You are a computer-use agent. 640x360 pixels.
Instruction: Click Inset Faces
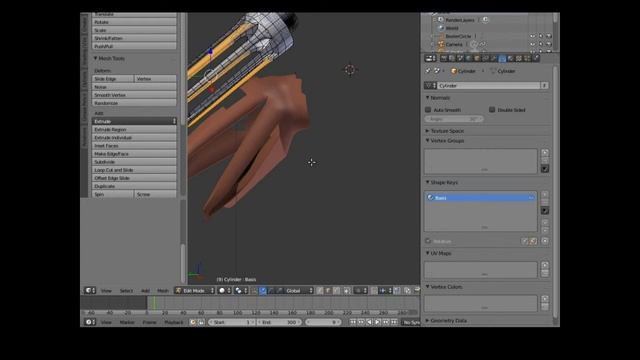coord(134,146)
